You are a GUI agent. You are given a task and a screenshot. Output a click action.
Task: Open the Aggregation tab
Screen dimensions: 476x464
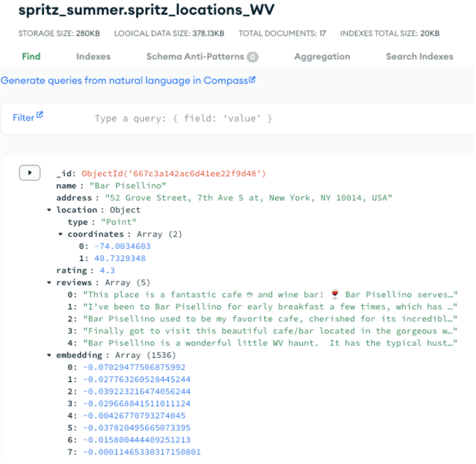coord(322,56)
